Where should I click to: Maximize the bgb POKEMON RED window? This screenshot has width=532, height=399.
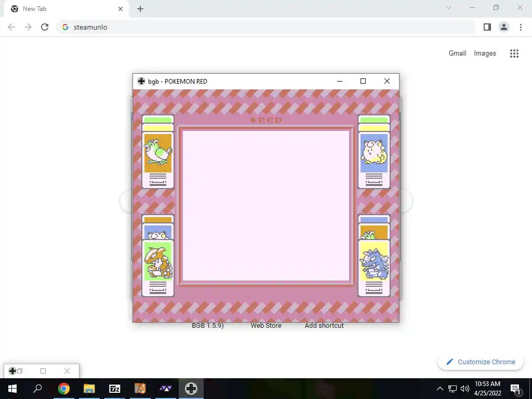click(363, 81)
